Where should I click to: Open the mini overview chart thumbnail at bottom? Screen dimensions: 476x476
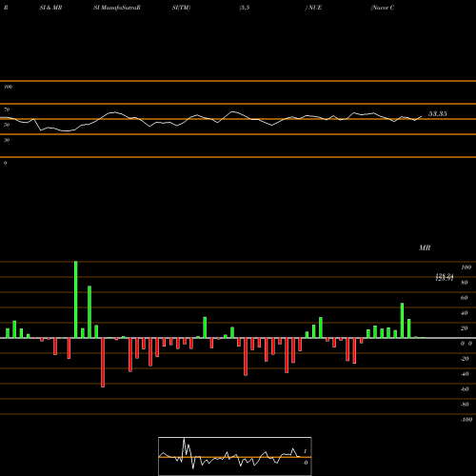click(x=235, y=456)
